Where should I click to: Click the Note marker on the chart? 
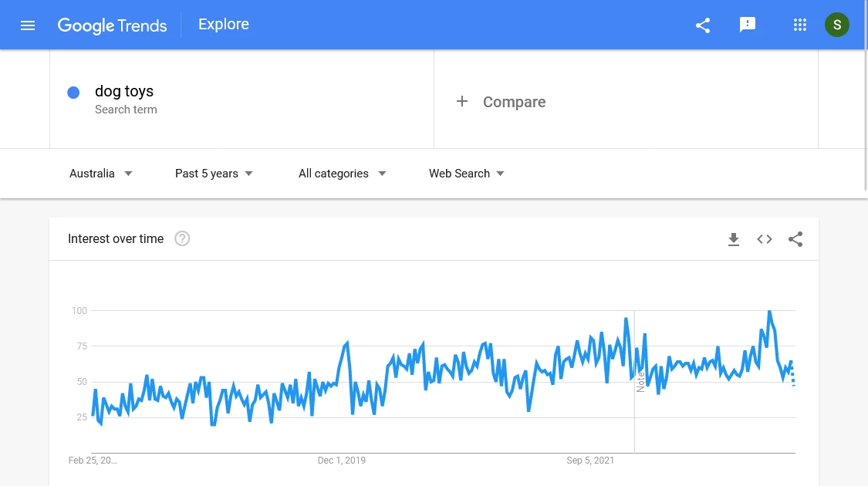click(x=640, y=382)
